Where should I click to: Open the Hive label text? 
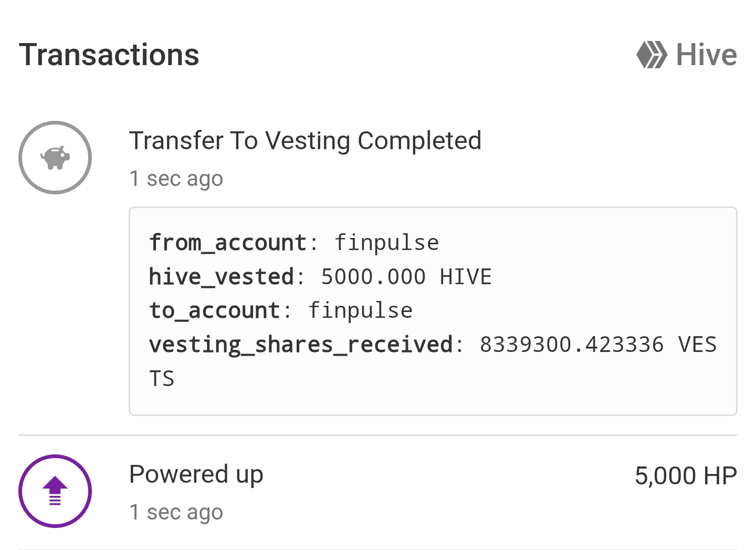706,55
